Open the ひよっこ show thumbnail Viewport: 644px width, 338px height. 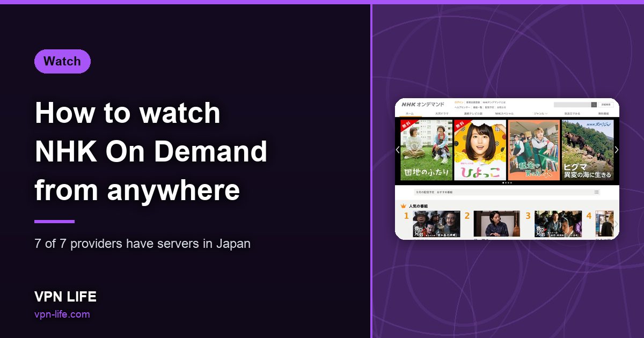[x=480, y=150]
